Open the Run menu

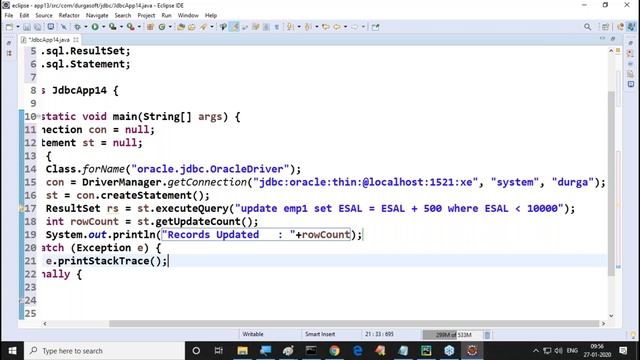tap(167, 16)
